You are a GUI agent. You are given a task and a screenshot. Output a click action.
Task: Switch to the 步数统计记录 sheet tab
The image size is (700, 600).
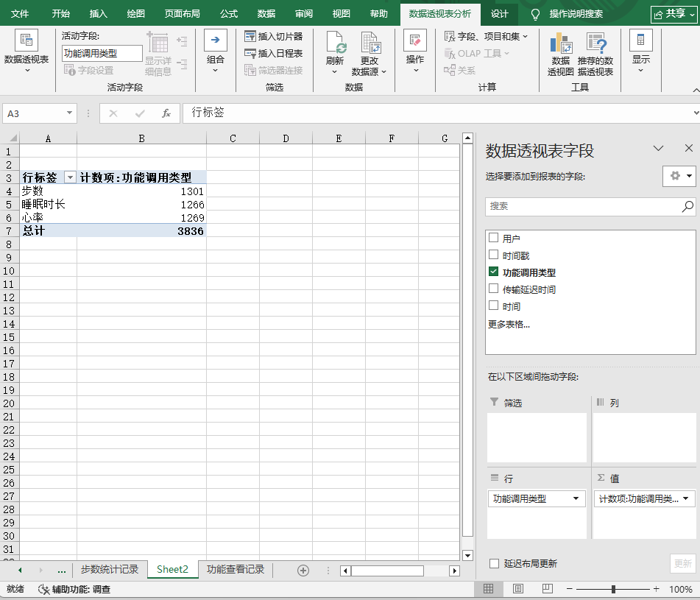coord(110,570)
